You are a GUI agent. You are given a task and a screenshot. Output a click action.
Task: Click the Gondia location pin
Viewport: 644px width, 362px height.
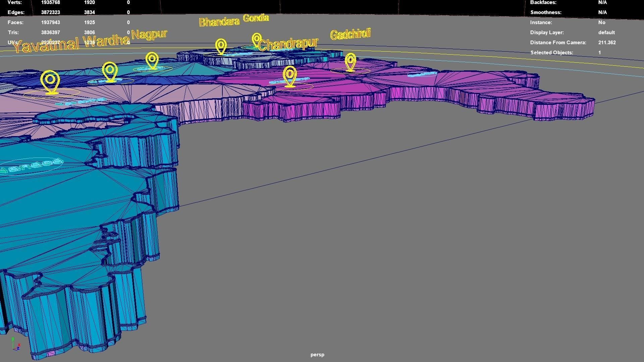(x=257, y=39)
